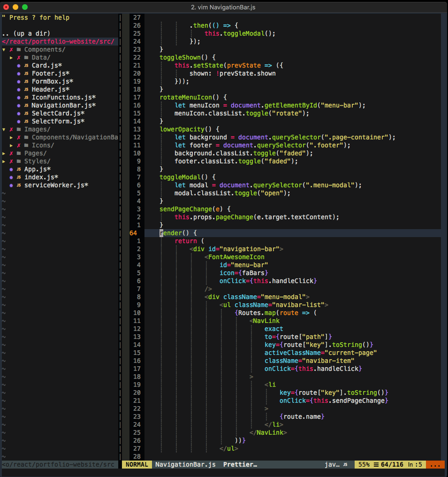448x477 pixels.
Task: Open App.js in the file tree
Action: (x=38, y=169)
